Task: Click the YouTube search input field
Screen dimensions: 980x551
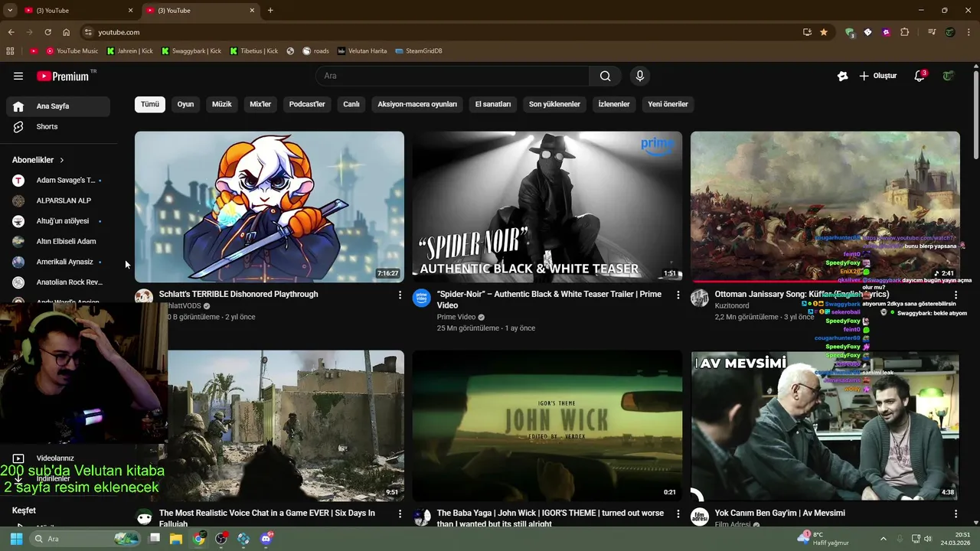Action: coord(452,76)
